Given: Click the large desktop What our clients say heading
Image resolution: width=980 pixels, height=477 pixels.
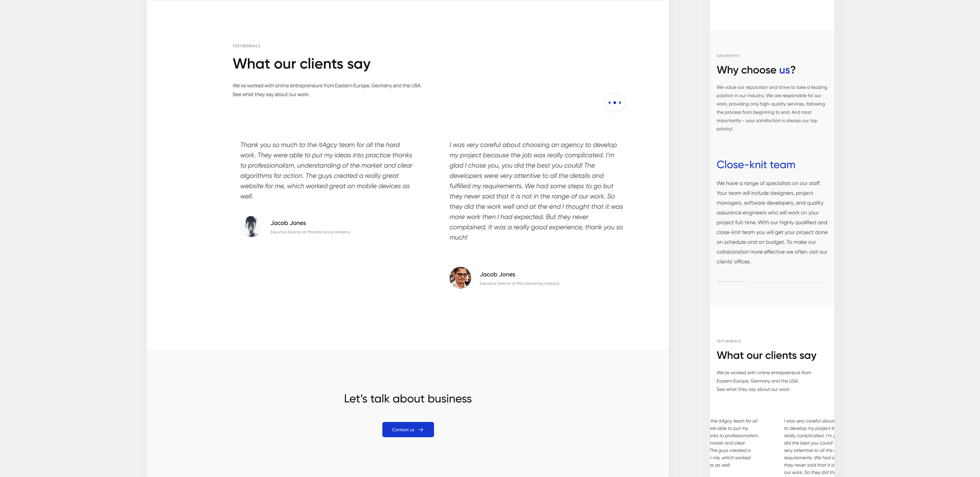Looking at the screenshot, I should pos(301,64).
